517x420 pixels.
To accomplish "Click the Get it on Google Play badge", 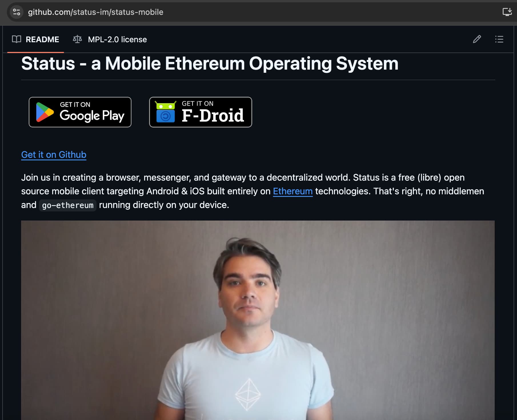I will click(80, 112).
